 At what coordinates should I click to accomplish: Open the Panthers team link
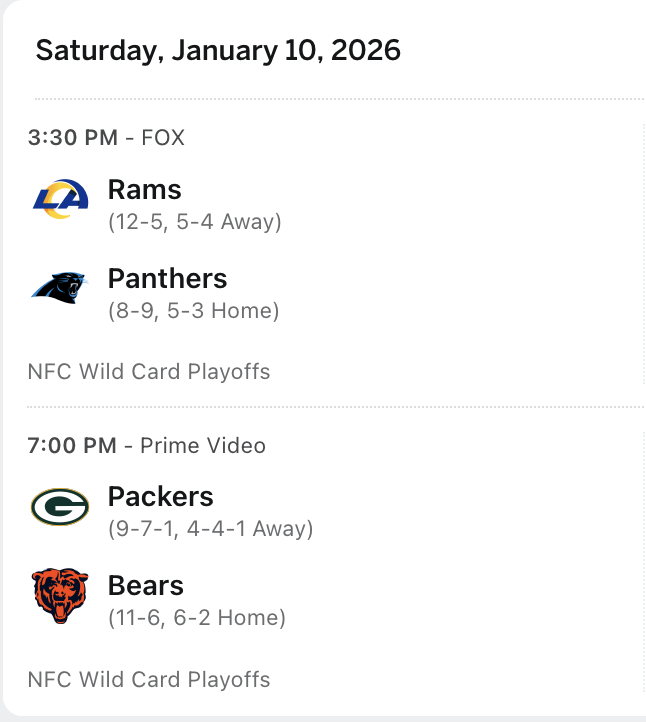[x=167, y=279]
